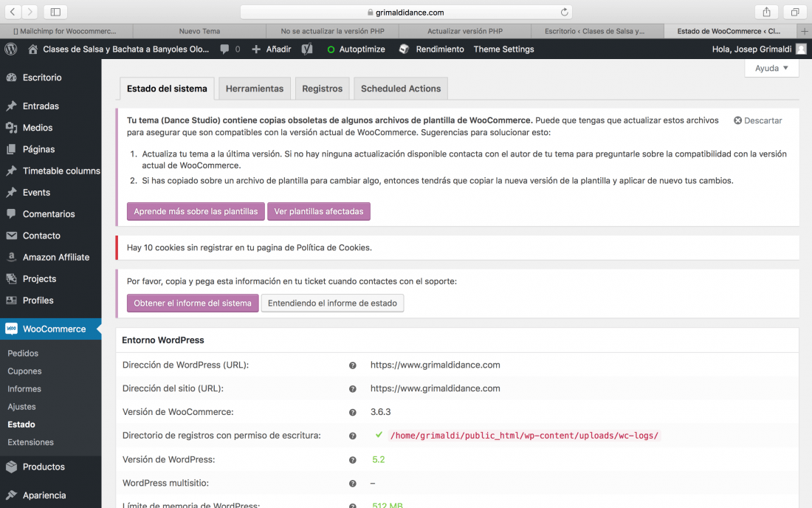Click the Comentarios bubble icon in sidebar
The width and height of the screenshot is (812, 508).
11,214
